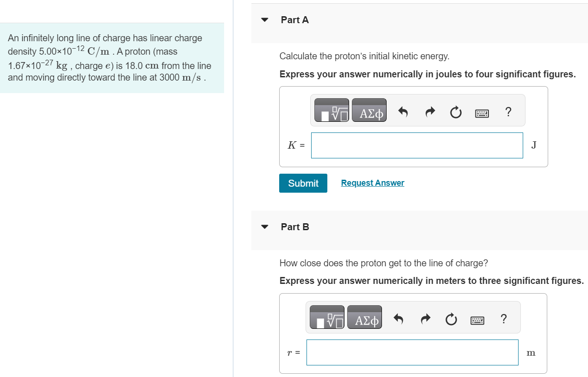
Task: Open Part B Greek symbols palette
Action: pos(364,317)
